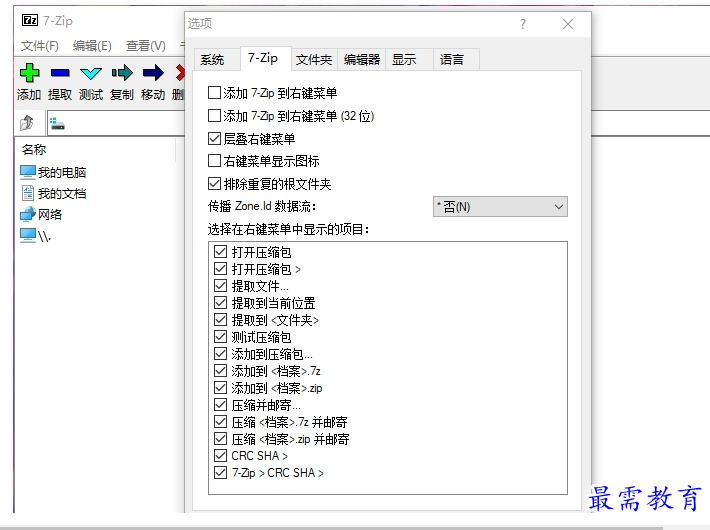The height and width of the screenshot is (530, 710).
Task: Toggle 排除重复的根文件夹 checkbox
Action: click(x=214, y=183)
